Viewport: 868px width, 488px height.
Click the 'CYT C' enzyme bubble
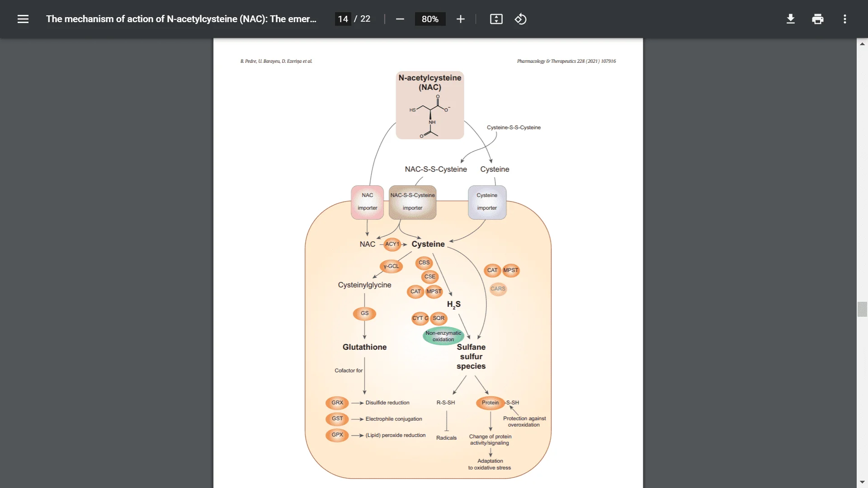coord(420,318)
